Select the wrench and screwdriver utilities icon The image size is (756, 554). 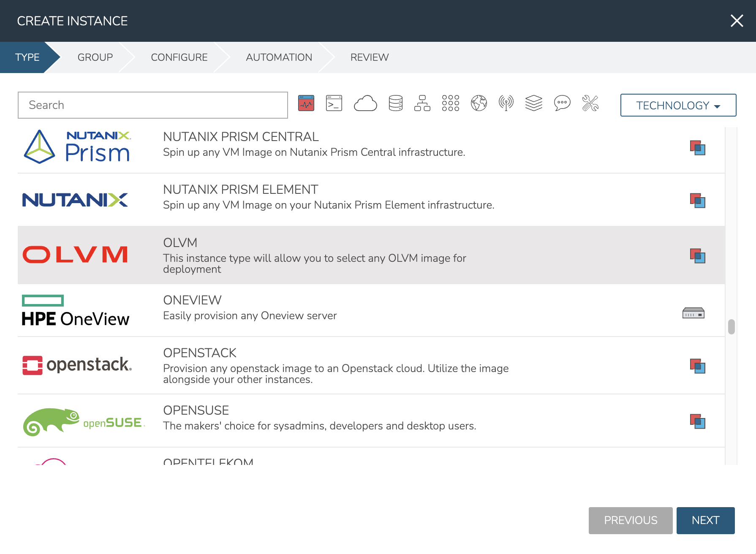tap(590, 103)
